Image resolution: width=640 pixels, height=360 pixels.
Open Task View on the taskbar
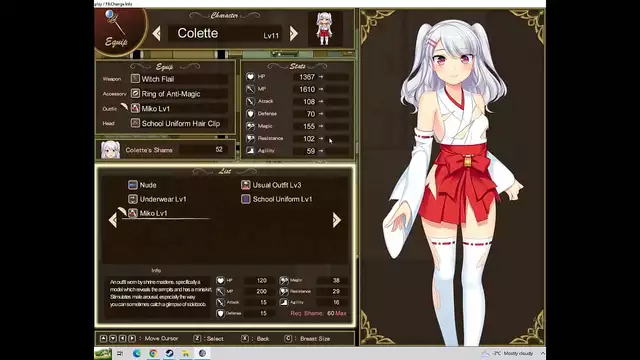click(x=120, y=353)
